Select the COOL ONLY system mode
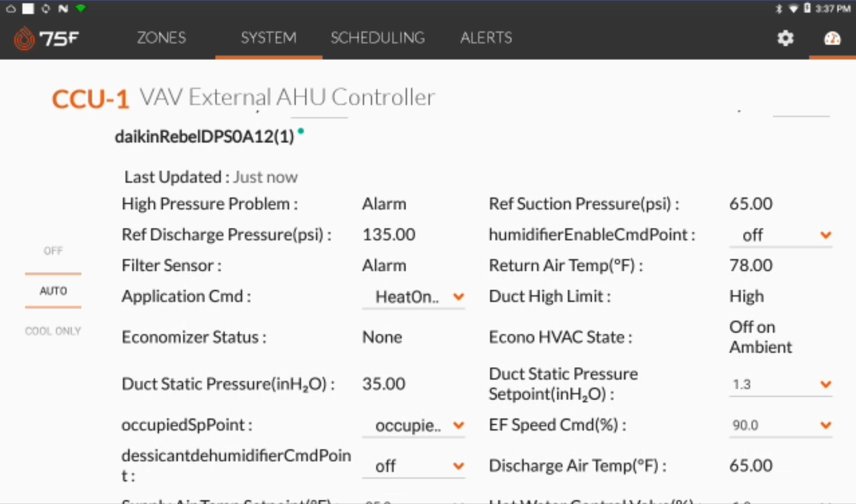The image size is (856, 504). [53, 331]
